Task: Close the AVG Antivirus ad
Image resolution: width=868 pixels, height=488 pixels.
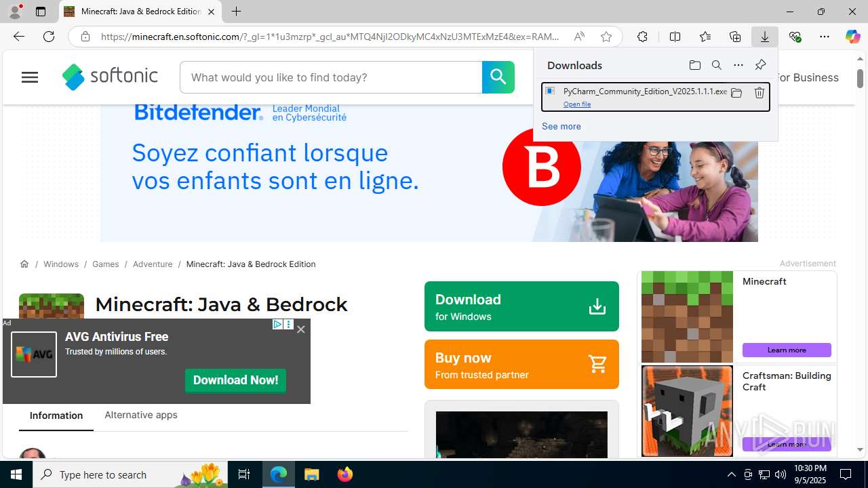Action: [301, 329]
